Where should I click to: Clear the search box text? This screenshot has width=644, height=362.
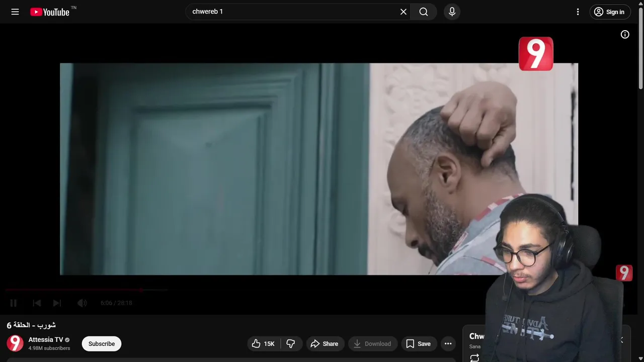tap(403, 12)
